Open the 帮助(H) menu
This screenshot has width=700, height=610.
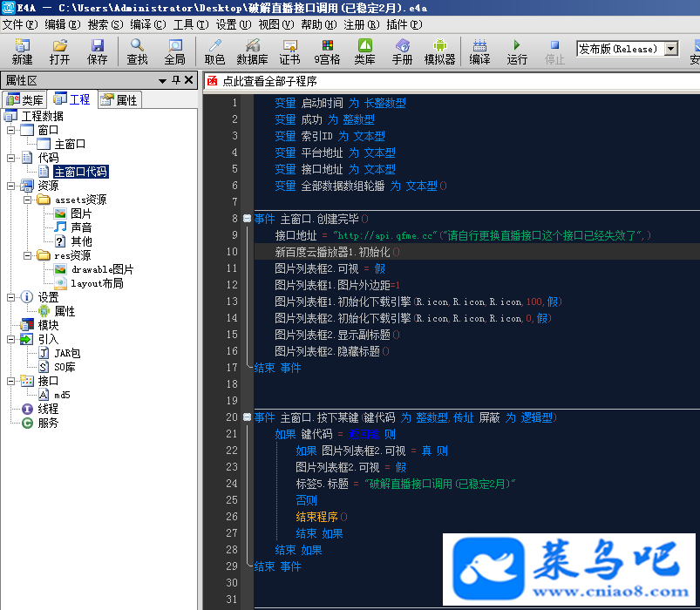coord(319,24)
